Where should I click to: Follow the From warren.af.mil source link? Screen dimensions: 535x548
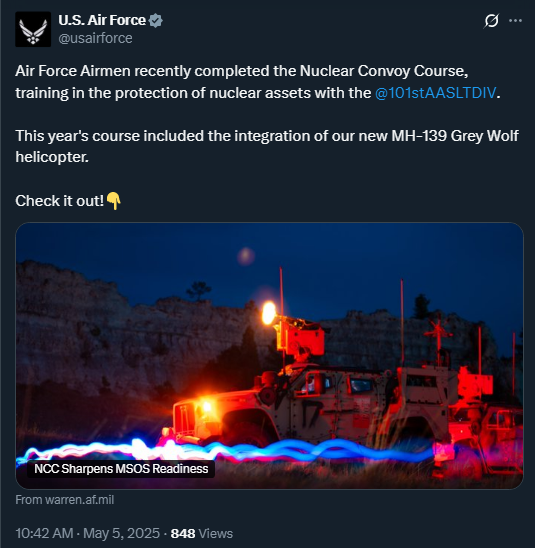(x=65, y=500)
